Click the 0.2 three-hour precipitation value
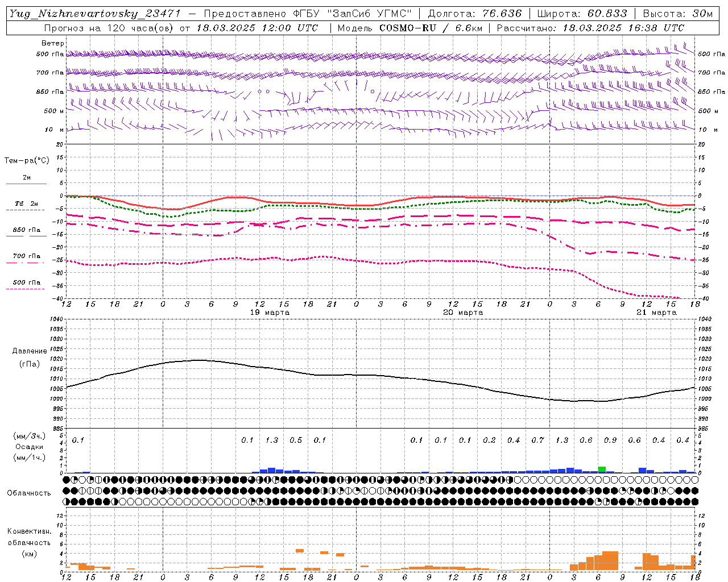The image size is (728, 582). click(x=489, y=440)
